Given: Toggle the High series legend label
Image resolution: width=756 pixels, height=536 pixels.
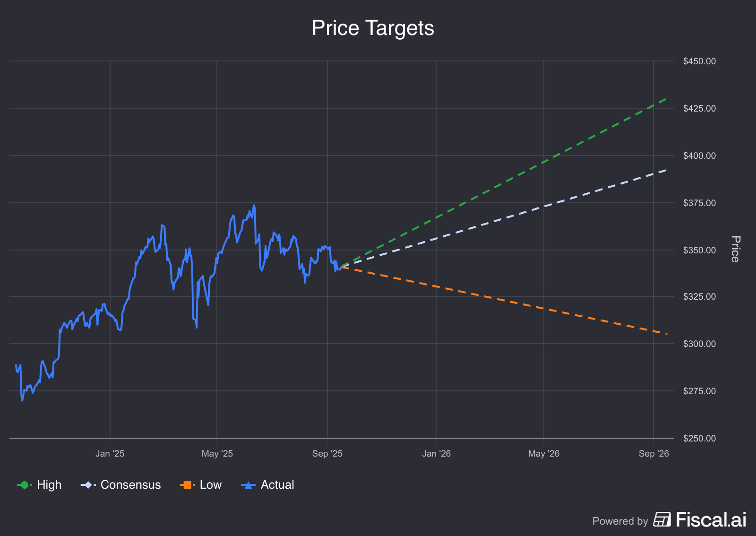Looking at the screenshot, I should tap(49, 485).
